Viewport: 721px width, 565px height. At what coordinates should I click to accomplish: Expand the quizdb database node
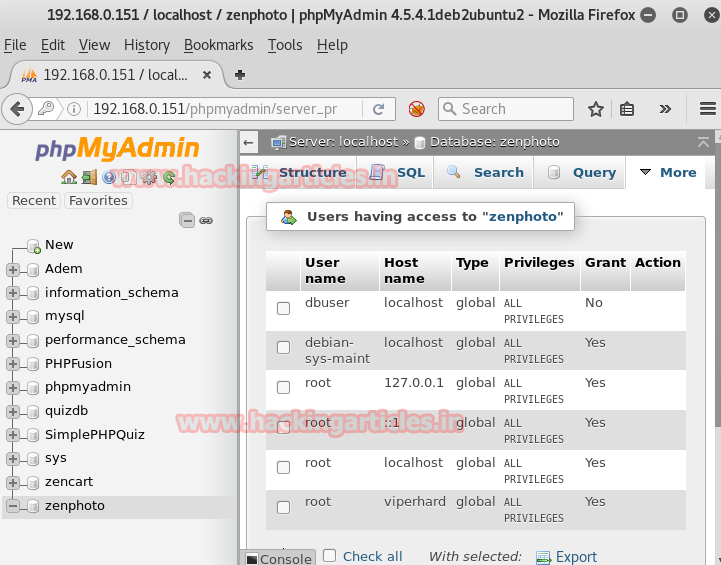point(13,411)
